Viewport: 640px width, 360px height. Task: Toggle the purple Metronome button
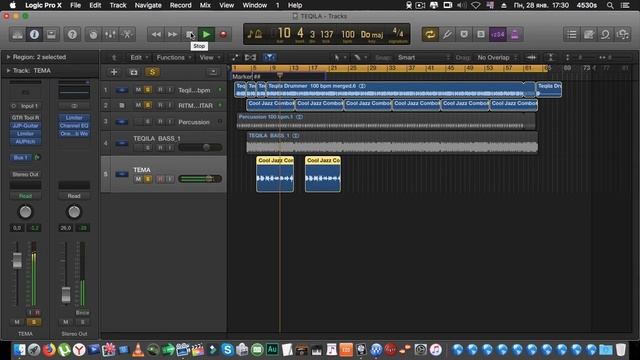[515, 35]
